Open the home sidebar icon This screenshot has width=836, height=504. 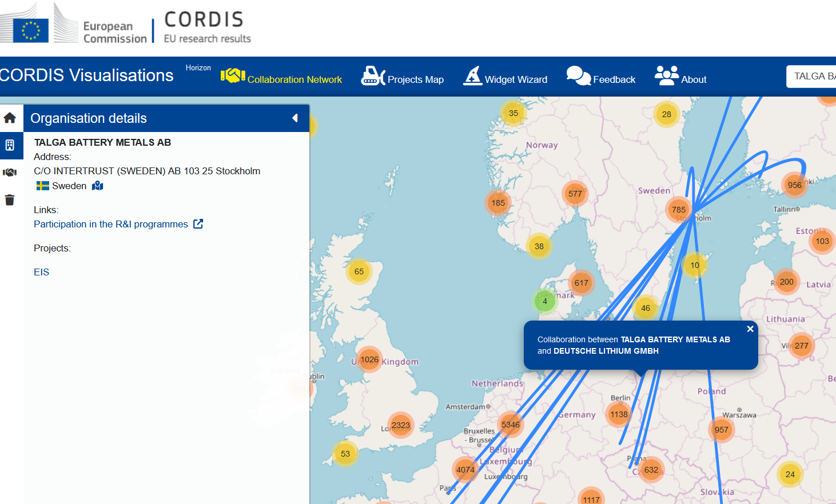tap(10, 118)
